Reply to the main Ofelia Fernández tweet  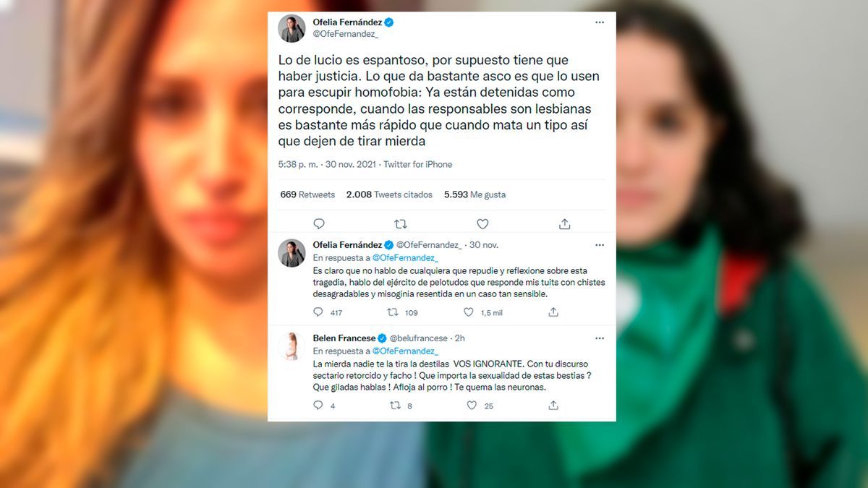(319, 224)
